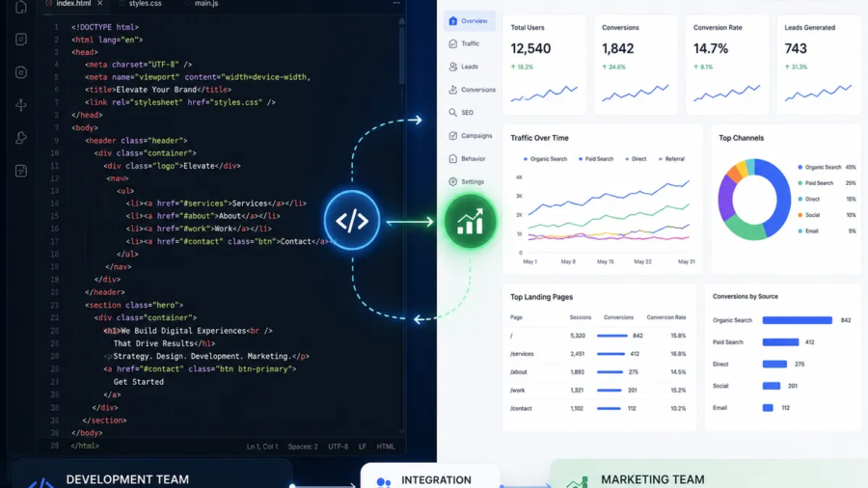Click the Social 201 bar
The image size is (868, 488).
tap(772, 386)
